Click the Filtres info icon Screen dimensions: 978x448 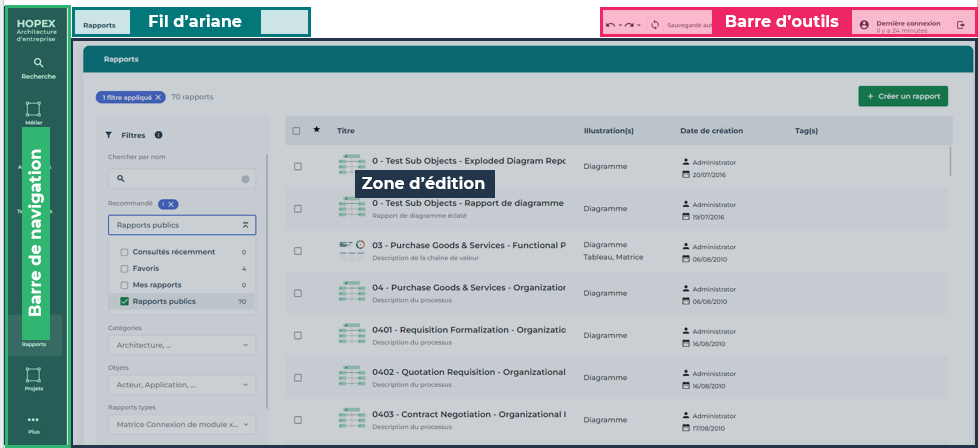coord(158,135)
